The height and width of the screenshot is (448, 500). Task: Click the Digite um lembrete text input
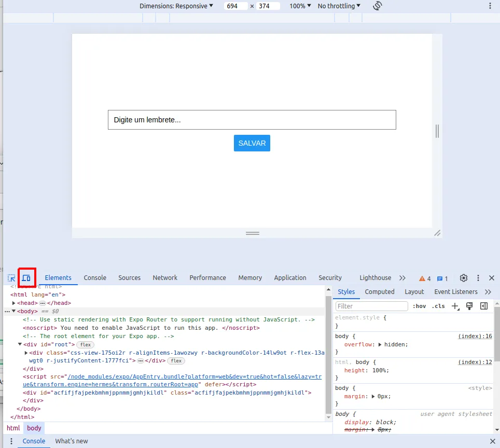coord(252,120)
